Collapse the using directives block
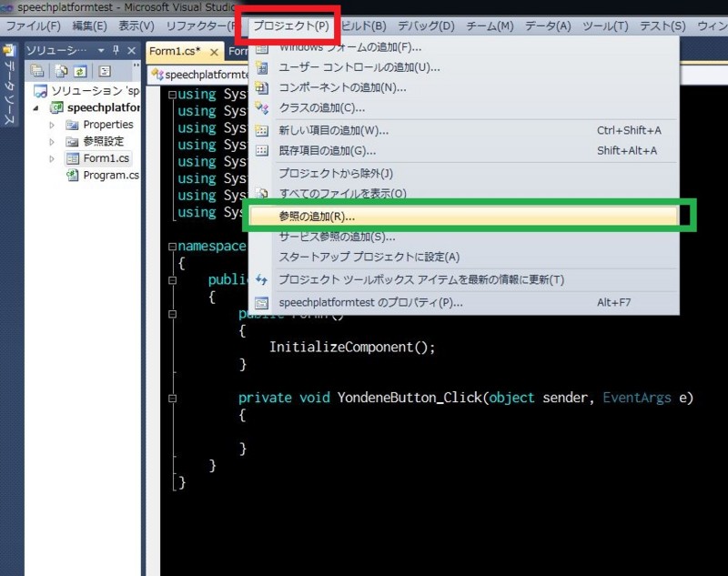 tap(172, 95)
